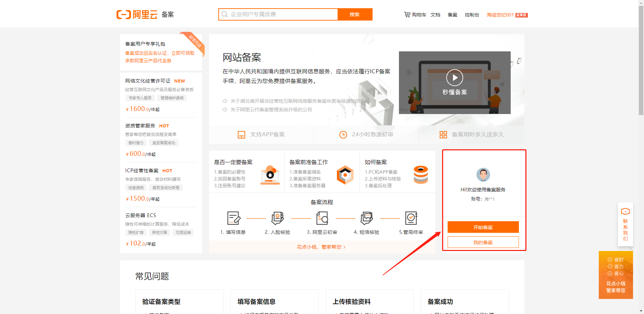Click the account name 海诚世纪001
Screen dimensions: 644x314
pyautogui.click(x=500, y=15)
